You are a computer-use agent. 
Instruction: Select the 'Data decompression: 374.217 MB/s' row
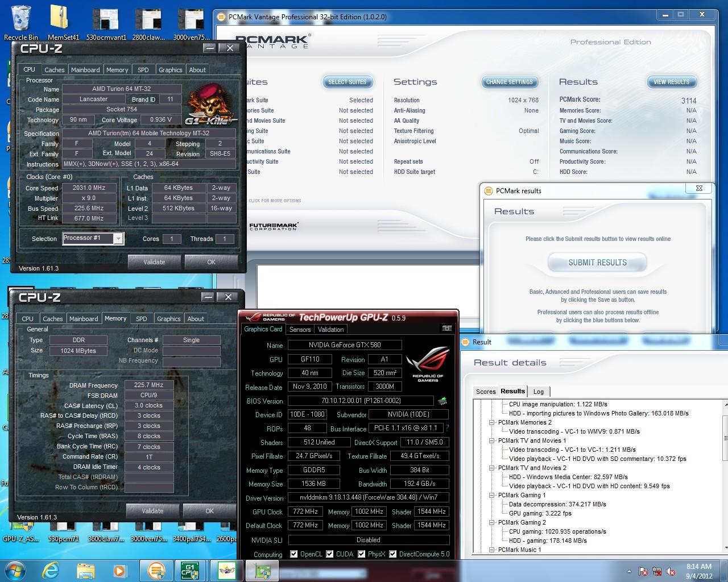557,504
